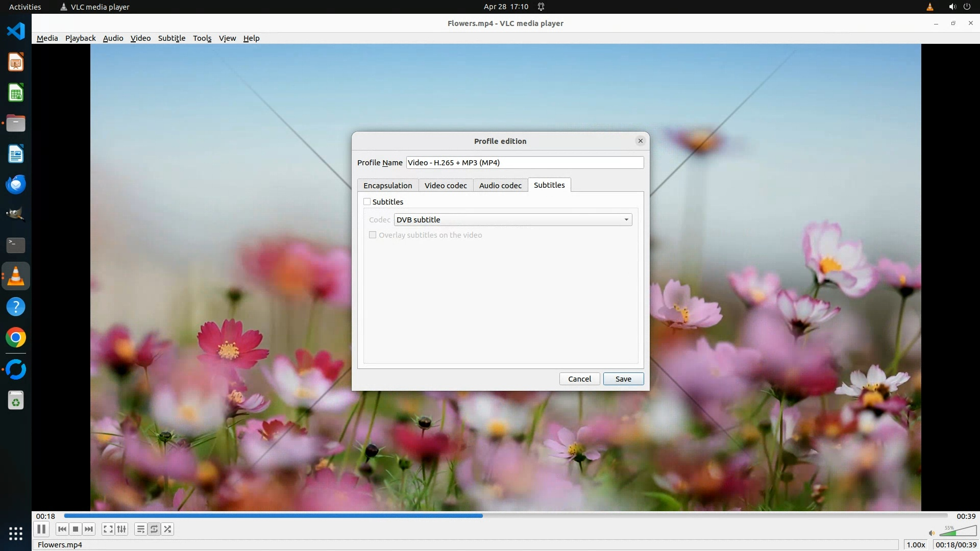The width and height of the screenshot is (980, 551).
Task: Toggle fullscreen video mode
Action: tap(108, 529)
